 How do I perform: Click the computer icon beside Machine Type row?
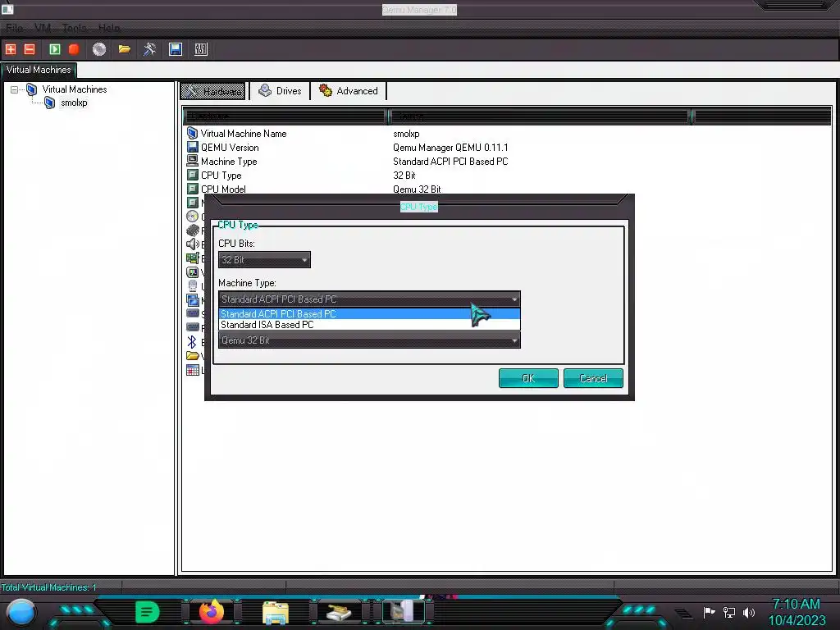point(192,160)
